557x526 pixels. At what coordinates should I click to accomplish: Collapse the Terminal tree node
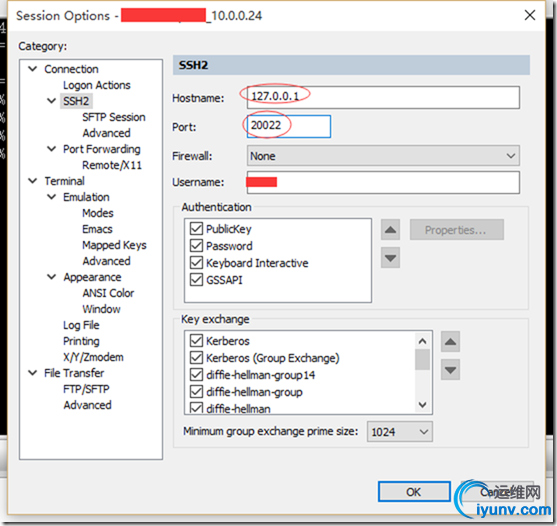coord(33,181)
